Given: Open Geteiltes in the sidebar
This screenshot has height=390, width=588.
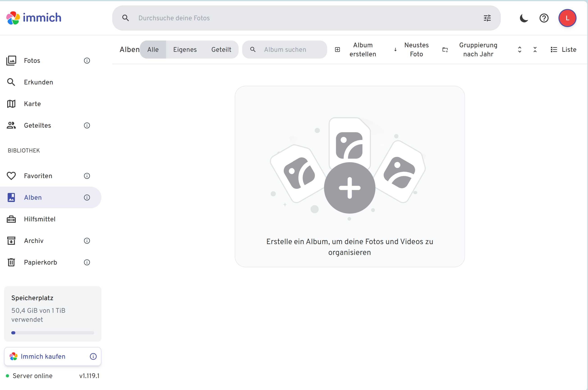Looking at the screenshot, I should coord(51,125).
